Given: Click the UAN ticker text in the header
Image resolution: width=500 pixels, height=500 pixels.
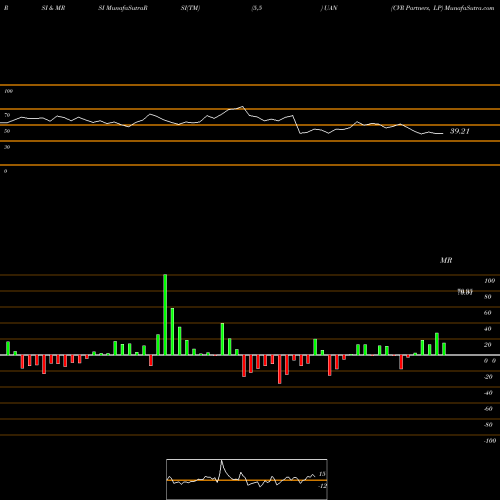Looking at the screenshot, I should (x=331, y=8).
